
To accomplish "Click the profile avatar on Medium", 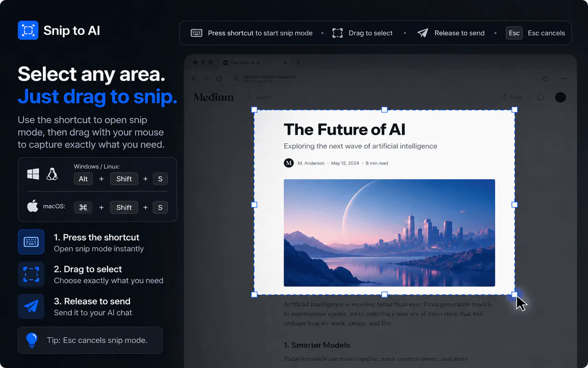I will click(560, 97).
